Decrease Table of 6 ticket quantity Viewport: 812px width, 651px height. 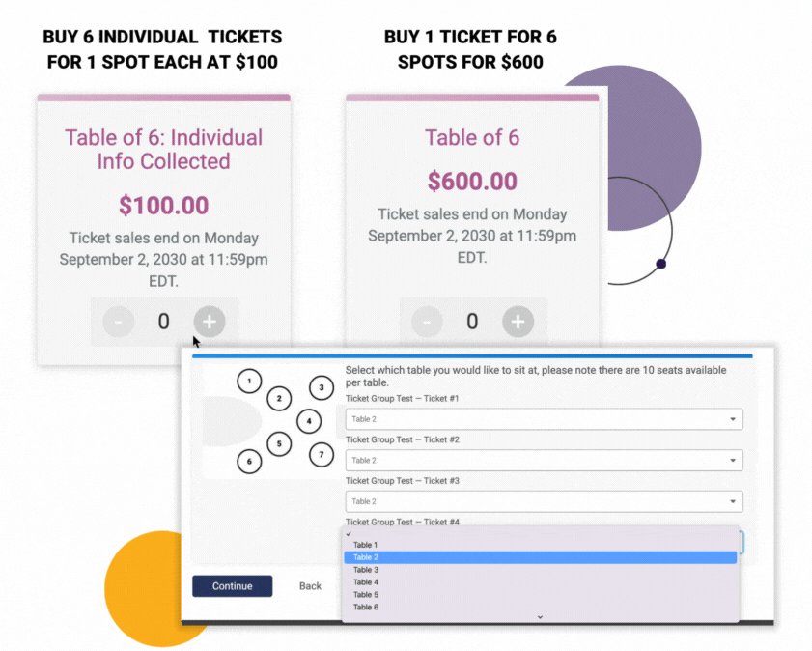click(x=427, y=322)
